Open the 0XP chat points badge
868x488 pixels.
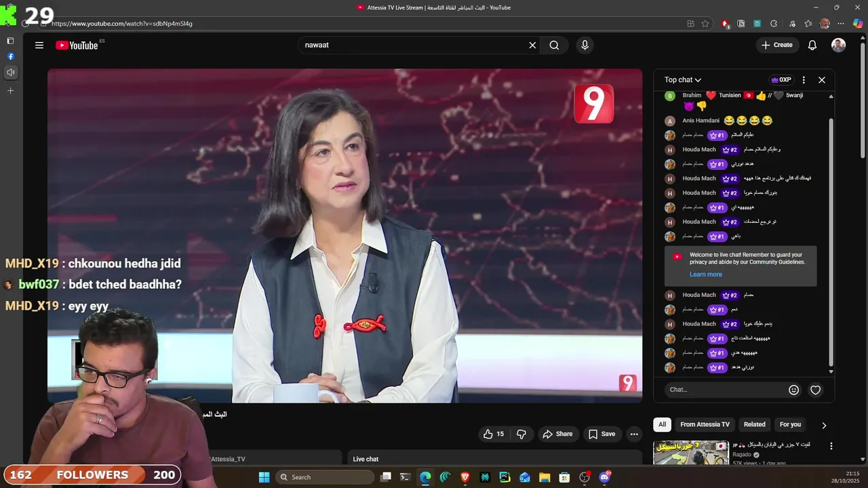tap(781, 80)
